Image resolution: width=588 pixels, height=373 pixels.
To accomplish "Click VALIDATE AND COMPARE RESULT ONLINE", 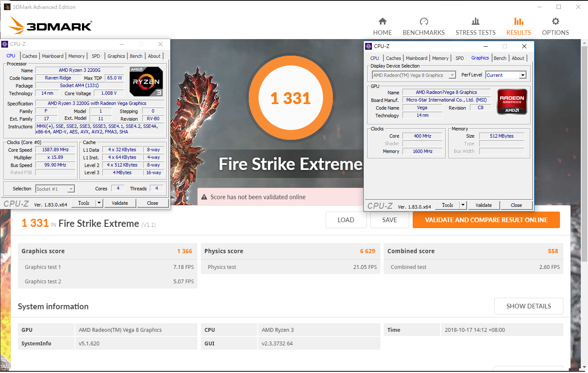I will 486,220.
